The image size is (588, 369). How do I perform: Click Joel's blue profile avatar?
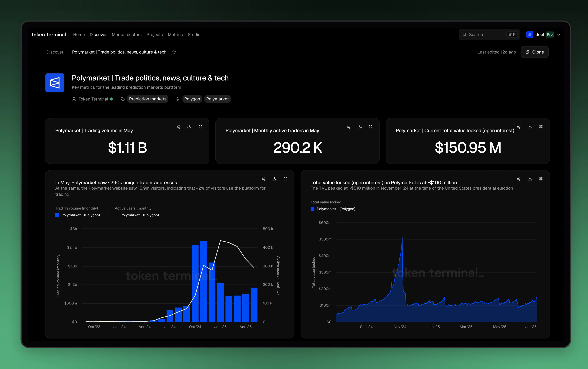tap(530, 35)
